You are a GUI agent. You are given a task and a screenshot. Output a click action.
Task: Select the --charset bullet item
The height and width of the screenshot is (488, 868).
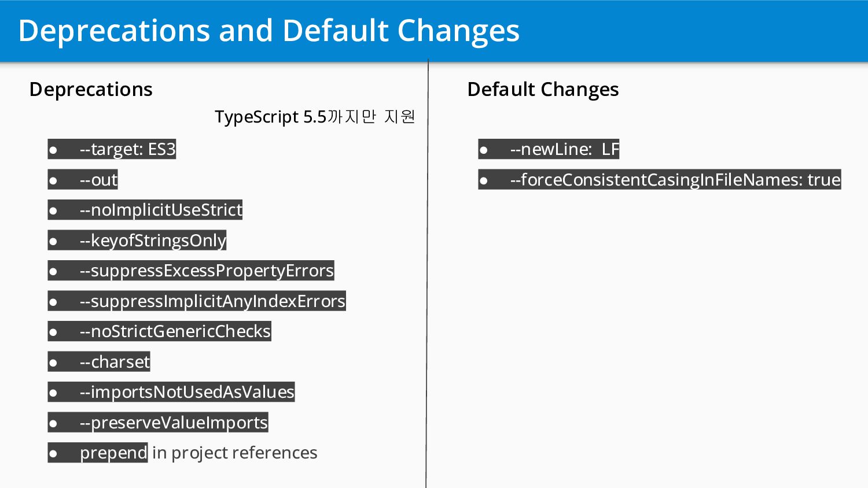pos(99,362)
